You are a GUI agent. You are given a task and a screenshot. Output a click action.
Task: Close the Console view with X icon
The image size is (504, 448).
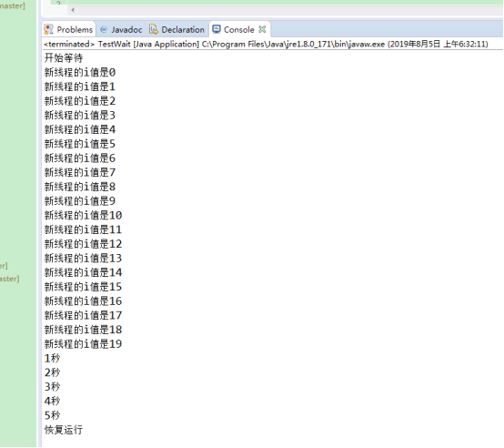pos(262,29)
